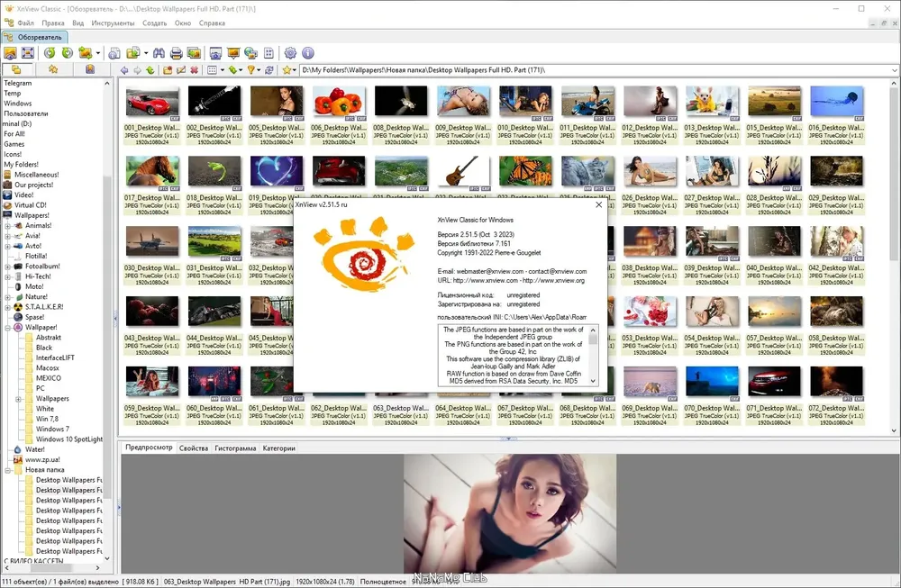
Task: Click the slideshow screen icon in toolbar
Action: [233, 53]
